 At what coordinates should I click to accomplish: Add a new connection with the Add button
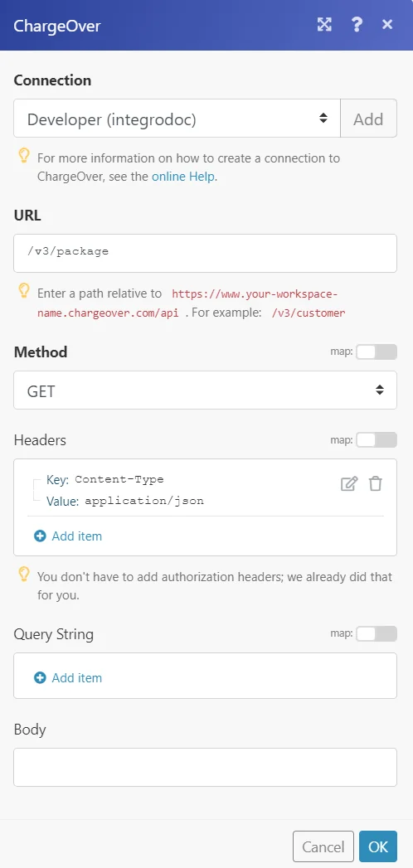coord(368,119)
